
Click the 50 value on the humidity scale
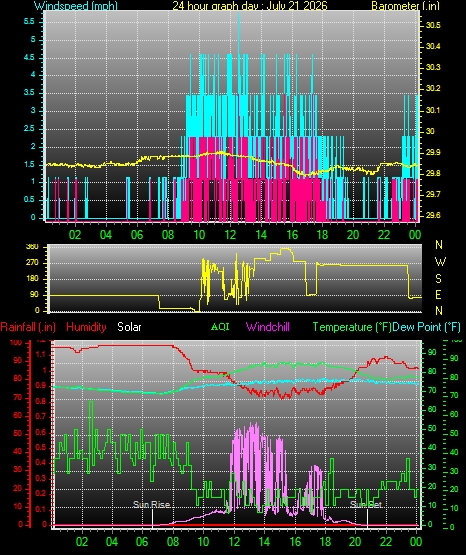18,433
